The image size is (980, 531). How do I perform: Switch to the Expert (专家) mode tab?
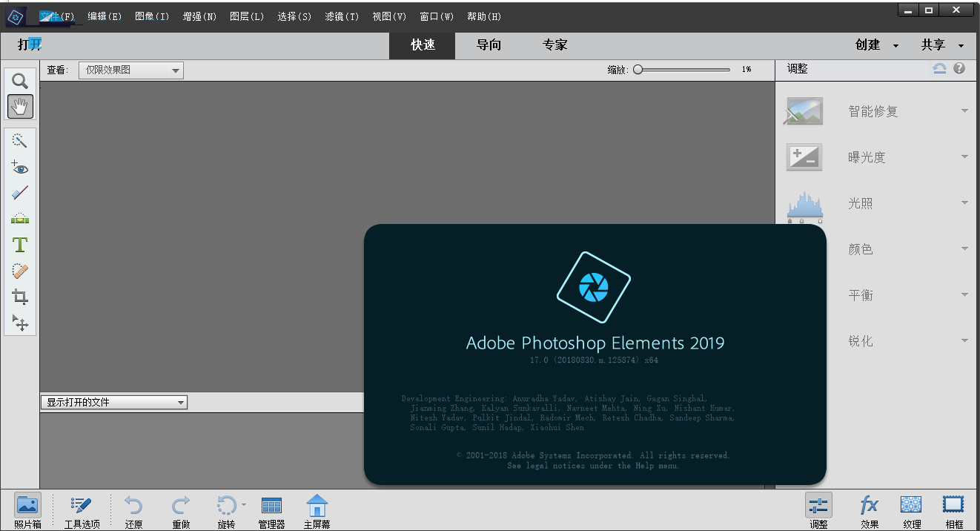point(554,45)
